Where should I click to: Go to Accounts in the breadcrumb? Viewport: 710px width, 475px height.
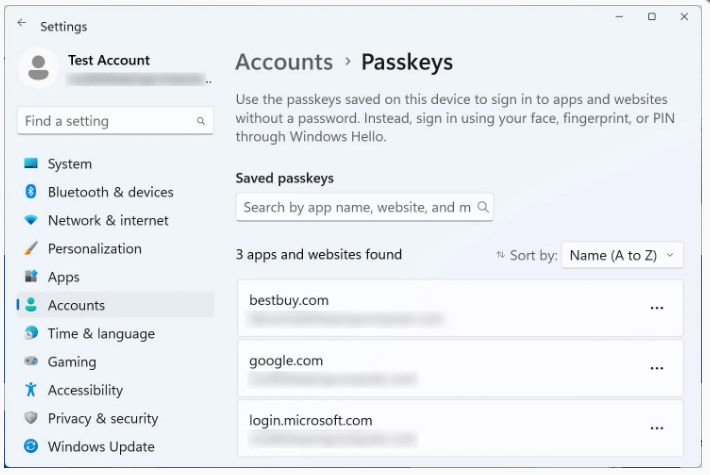pos(284,62)
